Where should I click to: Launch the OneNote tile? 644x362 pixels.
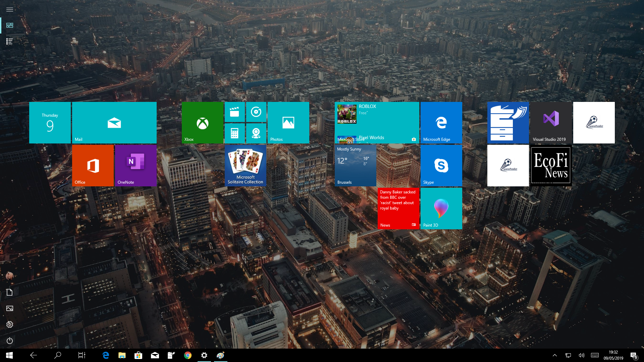[x=136, y=166]
